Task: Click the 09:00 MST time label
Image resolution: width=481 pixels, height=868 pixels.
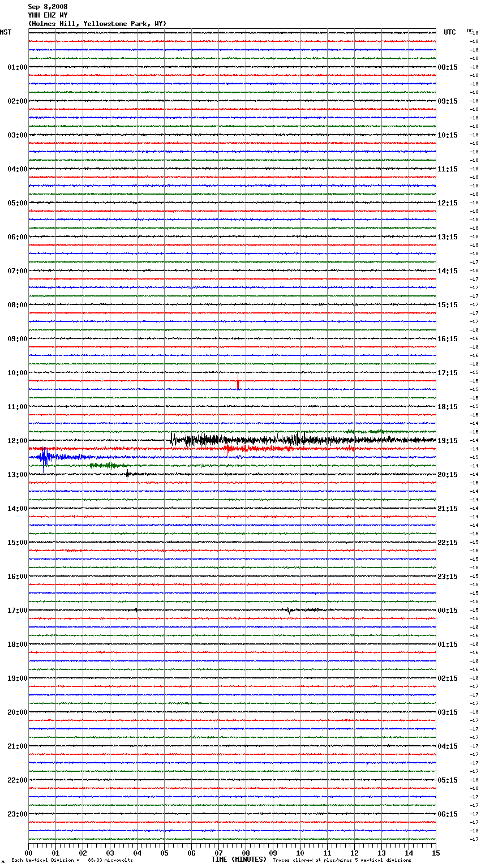Action: pos(17,339)
